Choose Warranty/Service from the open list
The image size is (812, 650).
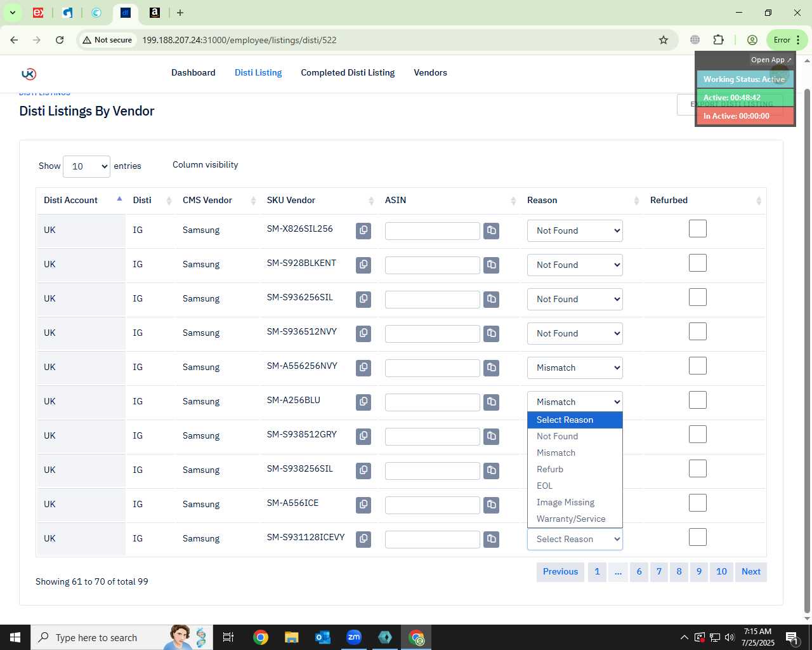click(x=575, y=519)
